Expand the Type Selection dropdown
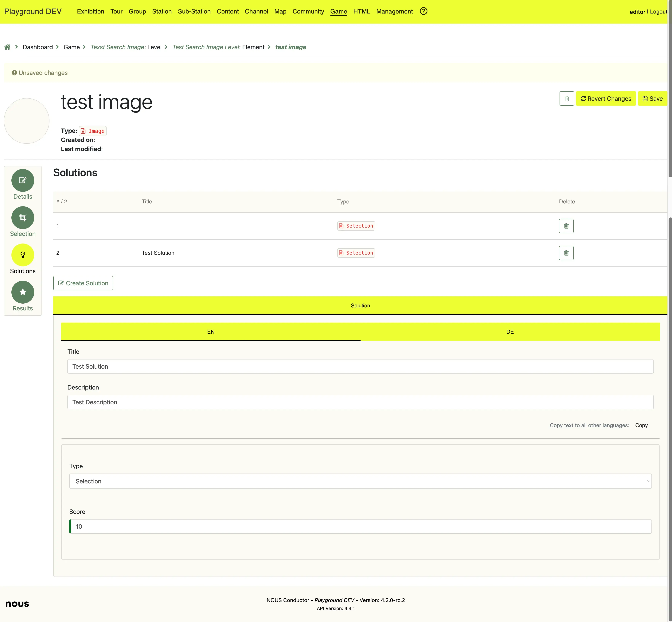Image resolution: width=672 pixels, height=622 pixels. click(x=360, y=481)
